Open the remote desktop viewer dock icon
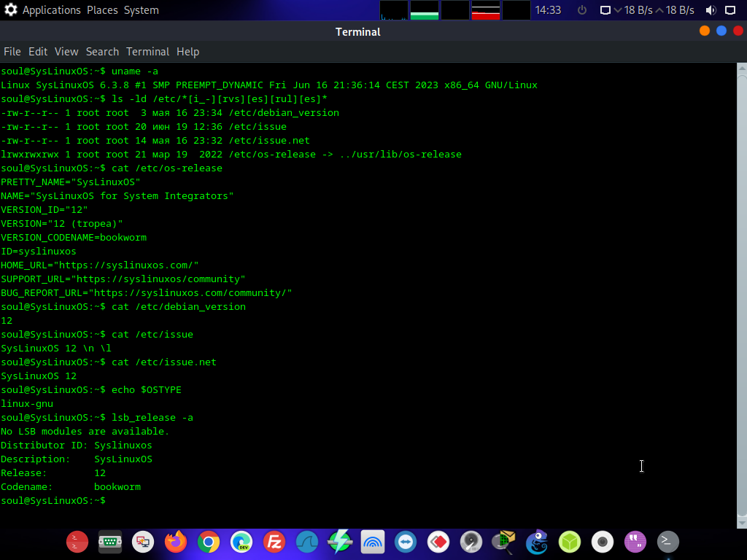Viewport: 747px width, 560px height. [143, 542]
